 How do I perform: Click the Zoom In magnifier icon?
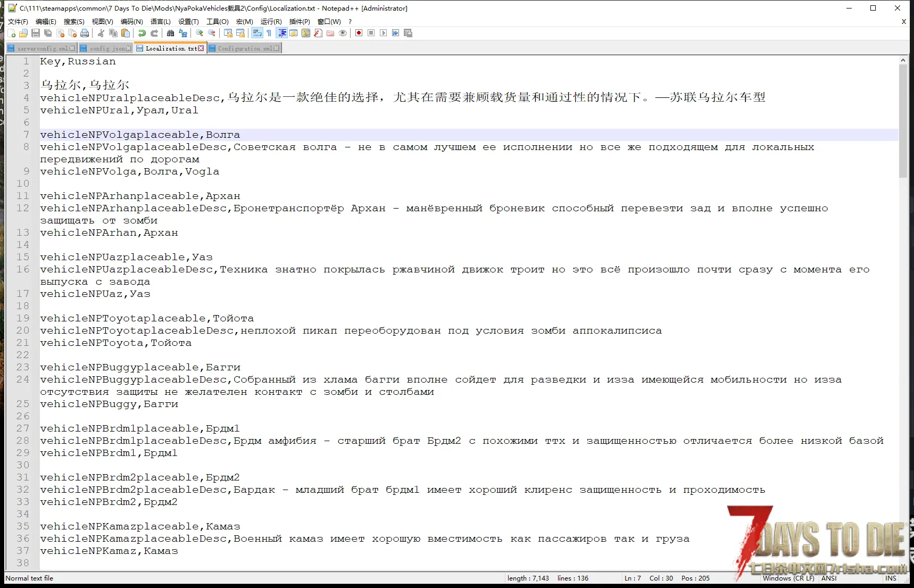200,33
